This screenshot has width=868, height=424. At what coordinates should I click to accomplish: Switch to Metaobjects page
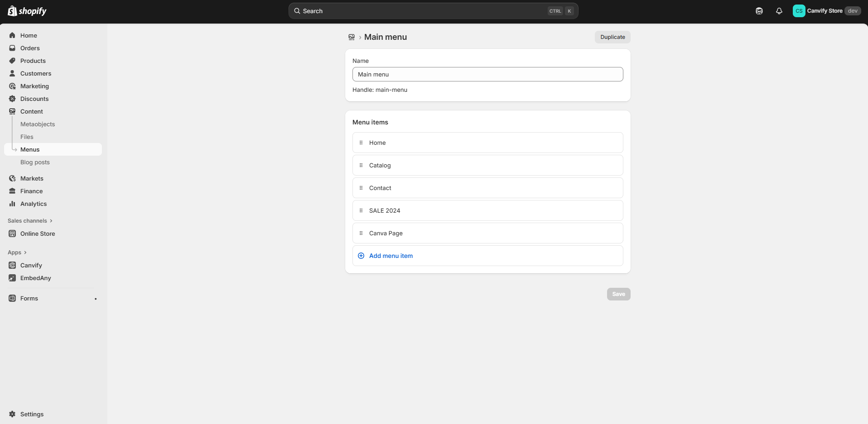[x=38, y=124]
